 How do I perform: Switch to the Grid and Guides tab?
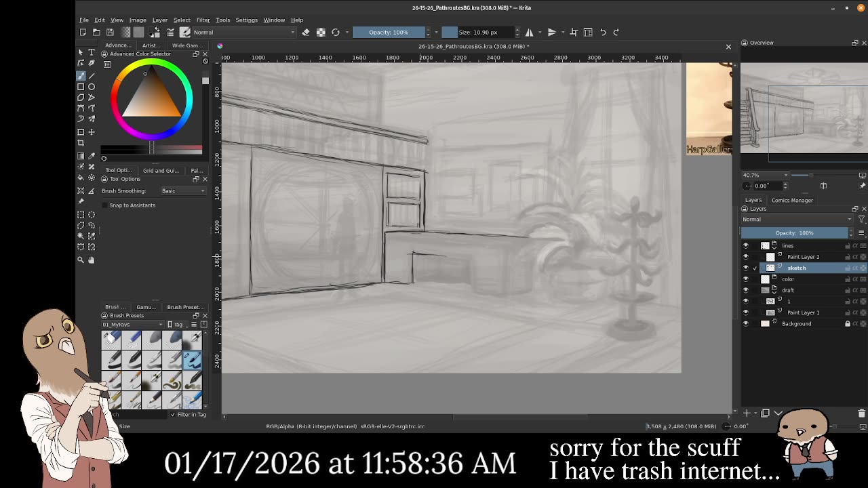(x=161, y=170)
